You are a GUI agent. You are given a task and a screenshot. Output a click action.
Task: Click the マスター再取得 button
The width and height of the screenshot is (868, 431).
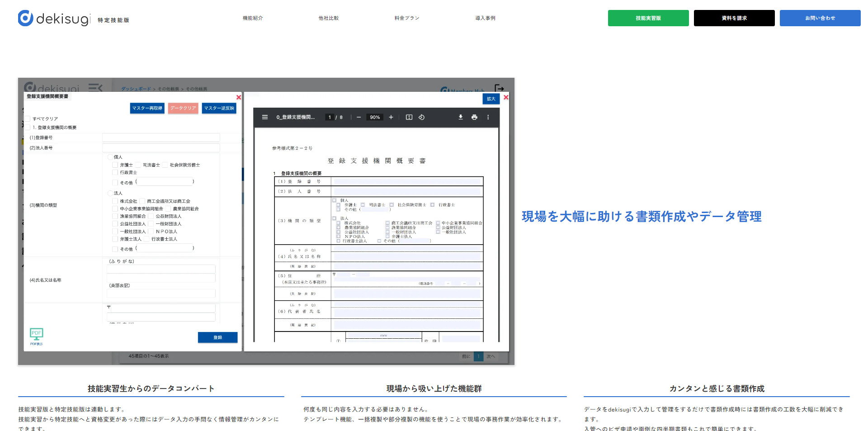[147, 108]
